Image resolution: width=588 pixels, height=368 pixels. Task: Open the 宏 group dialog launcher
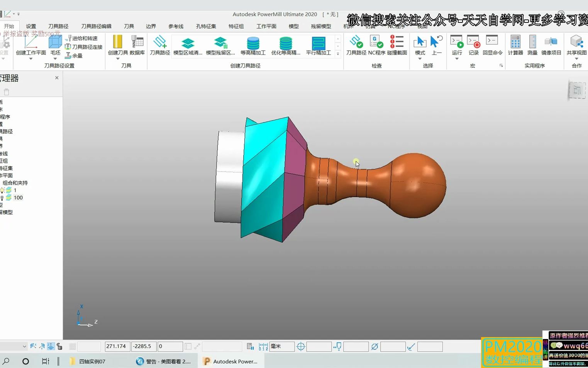(x=501, y=66)
